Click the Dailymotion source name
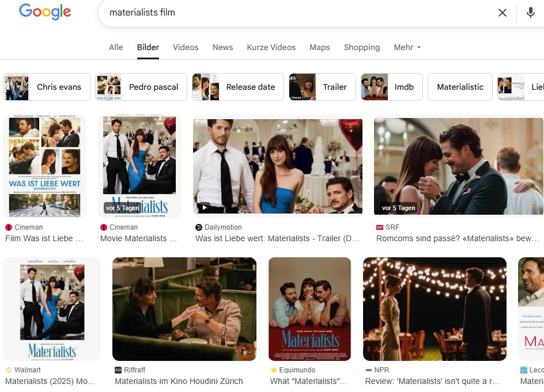Screen dimensions: 544x392 tap(223, 227)
